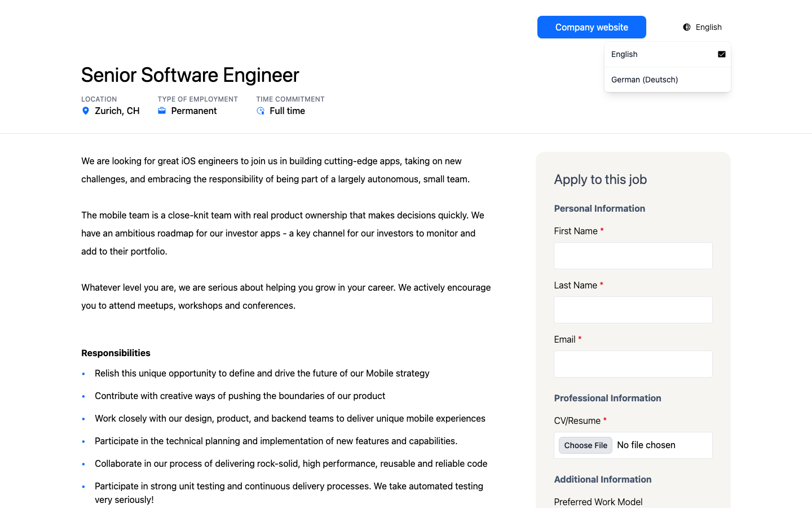
Task: Click the Zurich, CH location text
Action: [117, 111]
